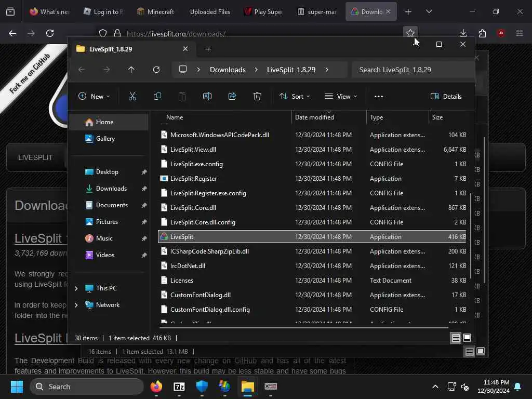Click the Share icon in Explorer toolbar
This screenshot has height=399, width=532.
[232, 96]
